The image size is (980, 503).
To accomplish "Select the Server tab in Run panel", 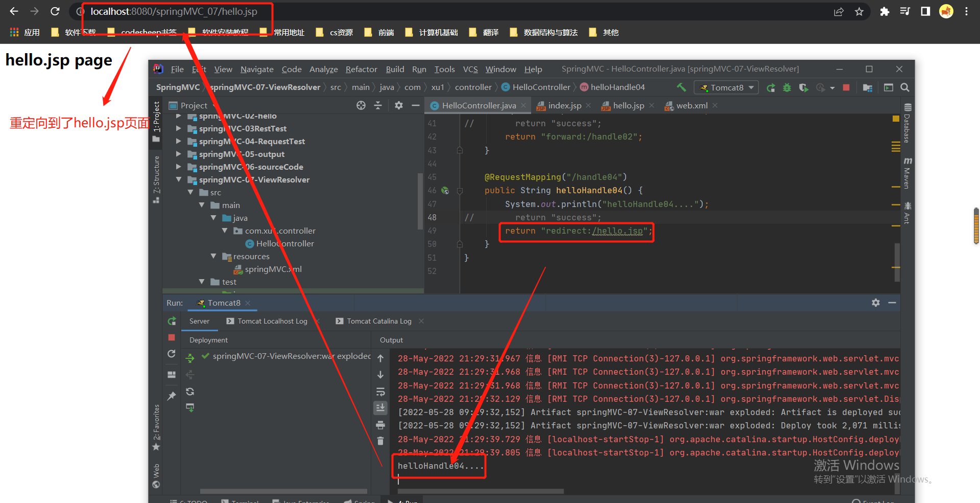I will tap(199, 321).
